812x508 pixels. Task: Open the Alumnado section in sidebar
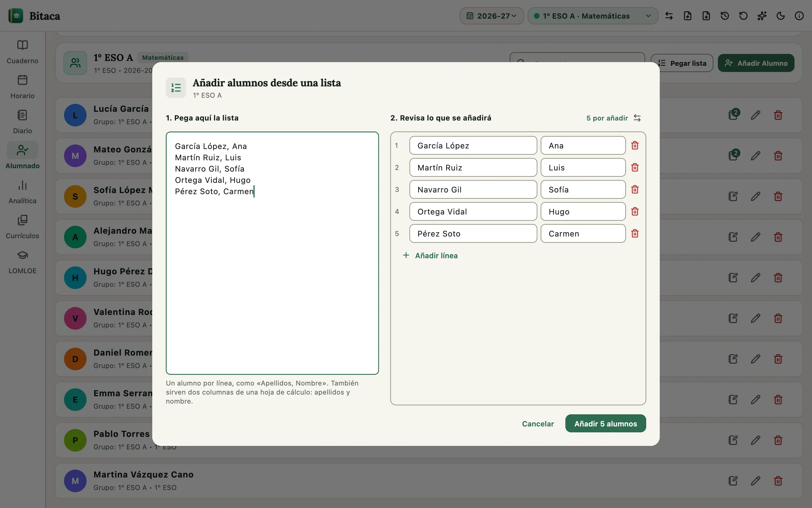[23, 157]
